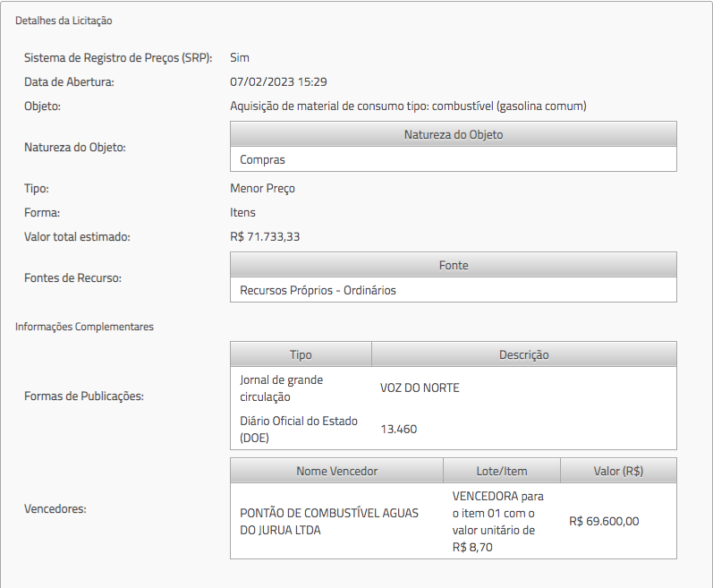The height and width of the screenshot is (588, 713).
Task: Select the Diário Oficial do Estado cell
Action: (286, 429)
